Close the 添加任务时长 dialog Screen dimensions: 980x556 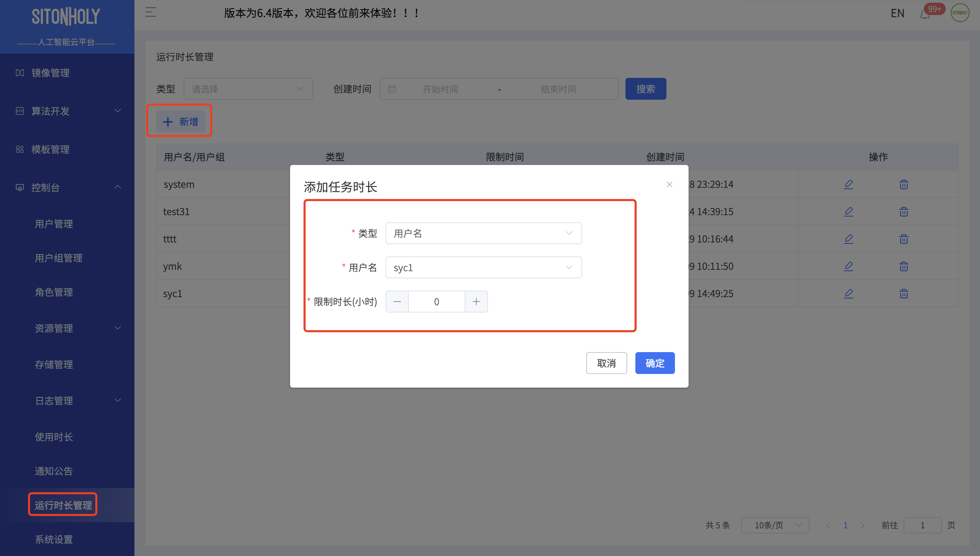point(669,184)
